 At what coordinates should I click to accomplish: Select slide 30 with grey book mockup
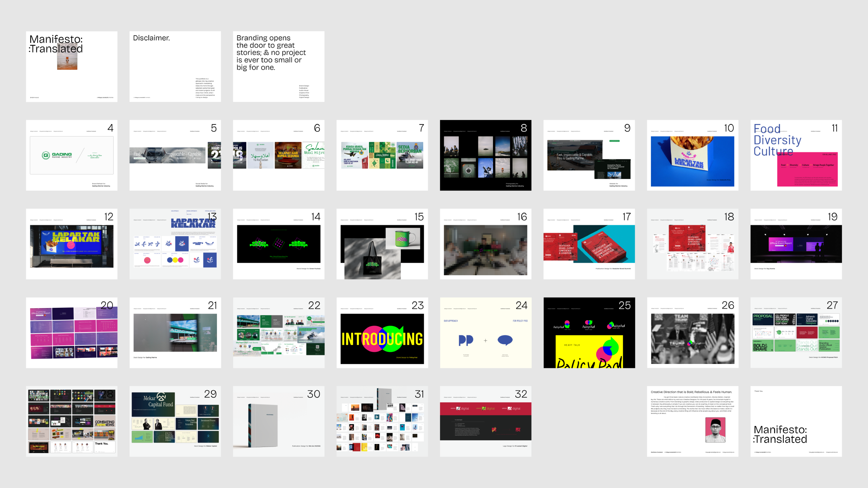[278, 421]
